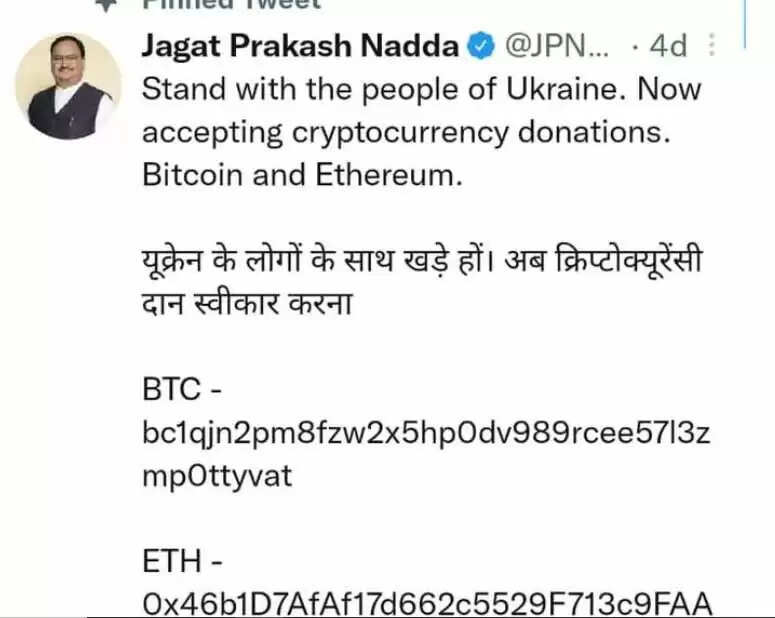Click the blue verified badge
This screenshot has width=775, height=618.
pyautogui.click(x=481, y=46)
